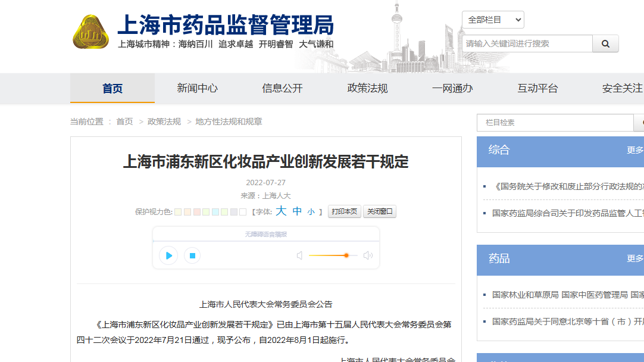Select the light blue eye-protection color
The width and height of the screenshot is (644, 362).
tap(215, 212)
